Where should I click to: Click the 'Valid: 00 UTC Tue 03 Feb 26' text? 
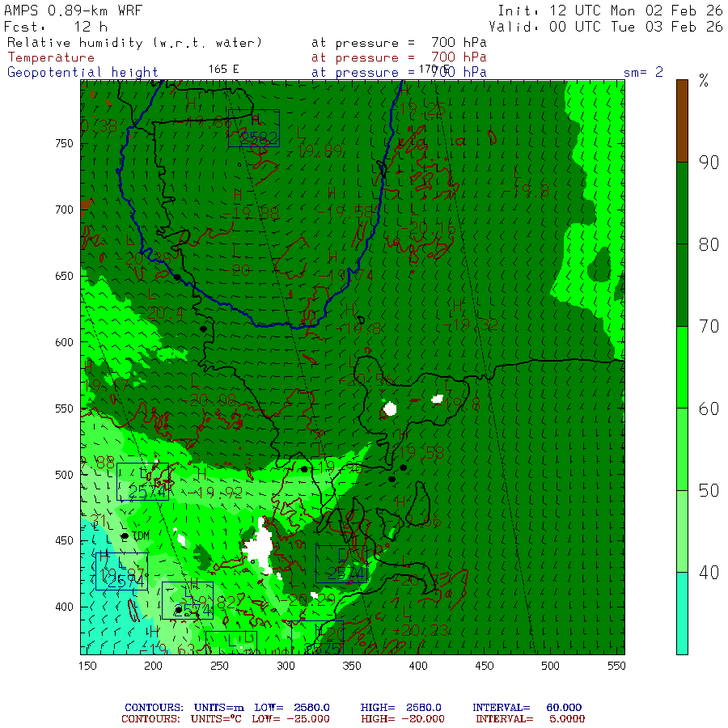(605, 27)
